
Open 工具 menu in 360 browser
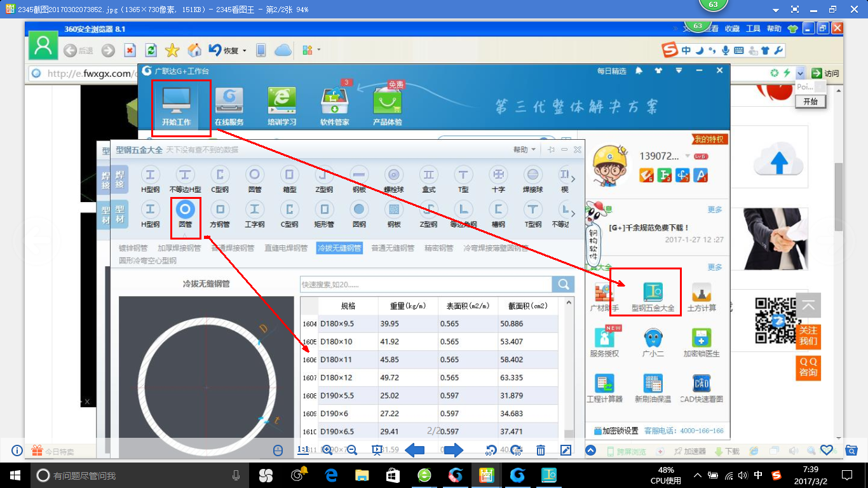click(x=753, y=29)
